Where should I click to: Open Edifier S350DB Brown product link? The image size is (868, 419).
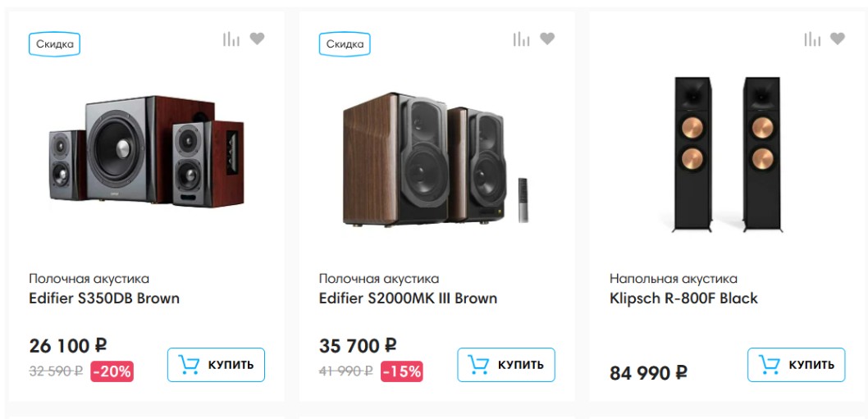(104, 298)
